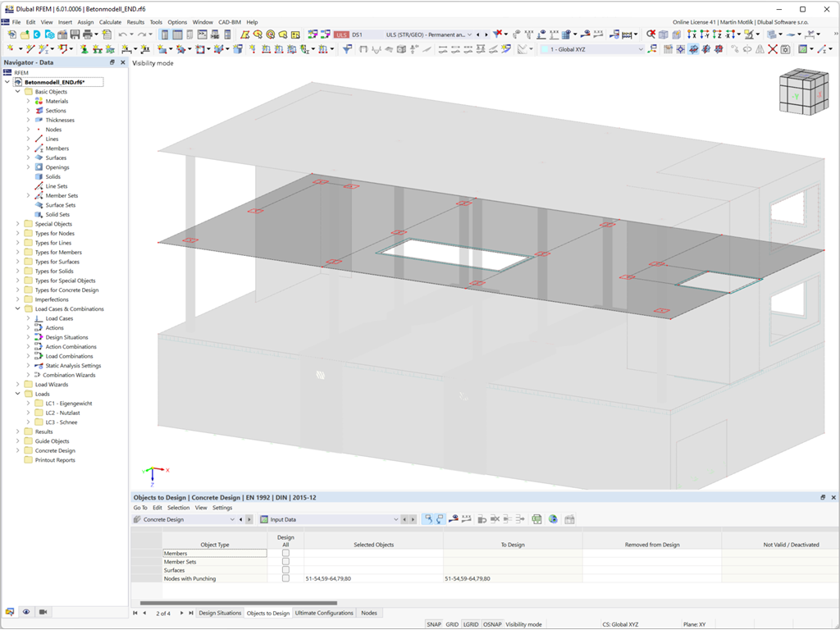Click the camera screenshot icon in toolbar

(x=785, y=49)
